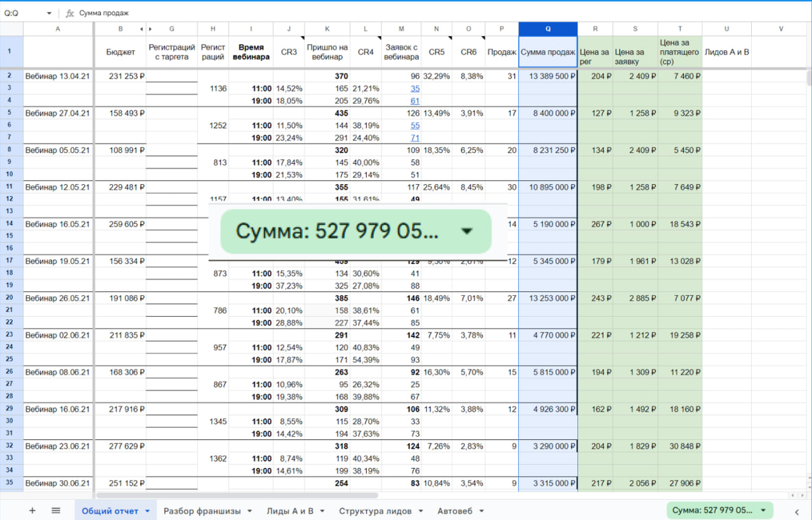Expand hidden columns arrow in column G header

[x=150, y=29]
